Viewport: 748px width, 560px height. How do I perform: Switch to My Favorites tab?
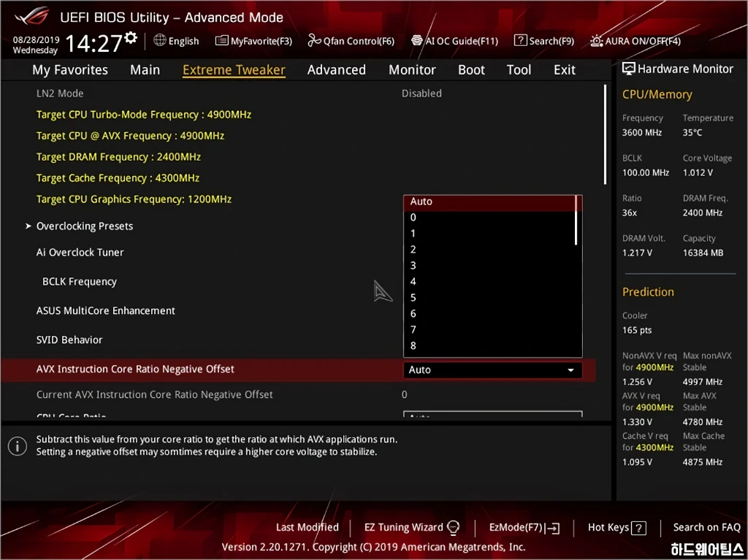pos(70,69)
